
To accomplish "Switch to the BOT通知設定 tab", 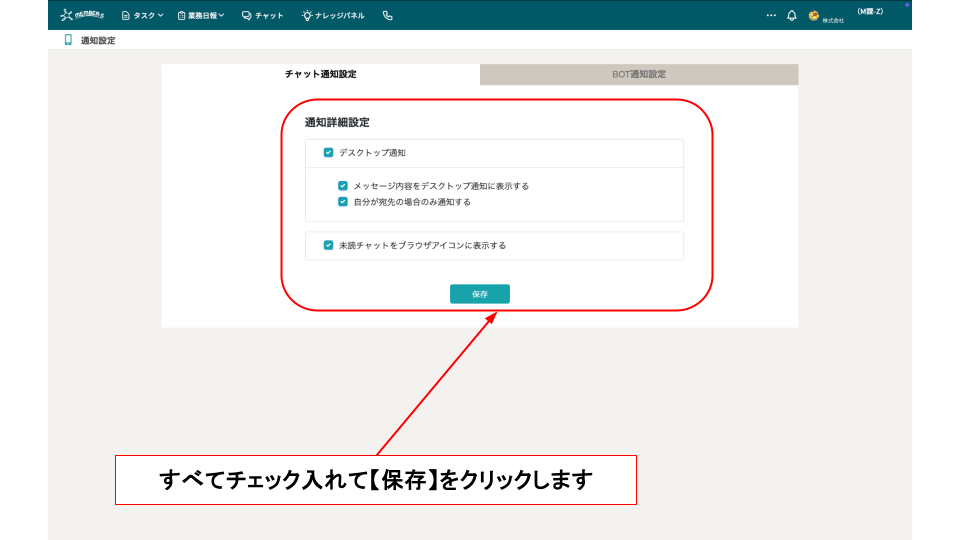I will click(639, 74).
